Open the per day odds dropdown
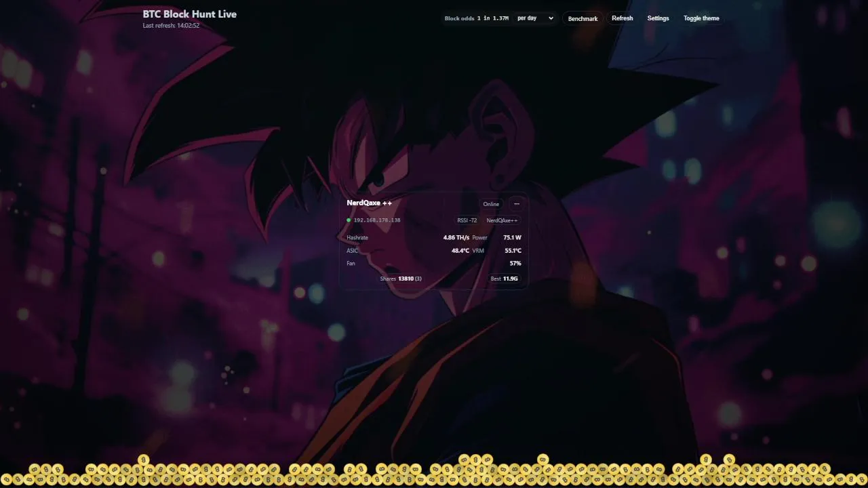This screenshot has height=488, width=868. coord(535,18)
